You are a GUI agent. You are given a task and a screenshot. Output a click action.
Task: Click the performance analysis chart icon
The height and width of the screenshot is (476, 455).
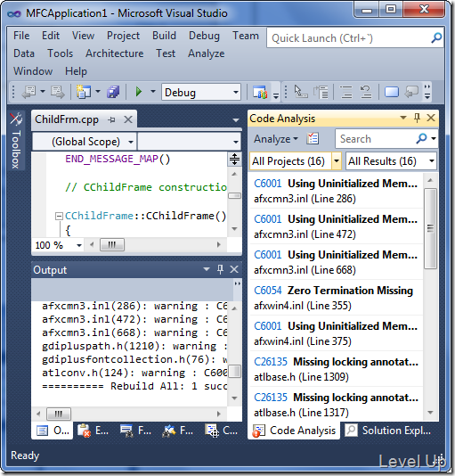(260, 93)
